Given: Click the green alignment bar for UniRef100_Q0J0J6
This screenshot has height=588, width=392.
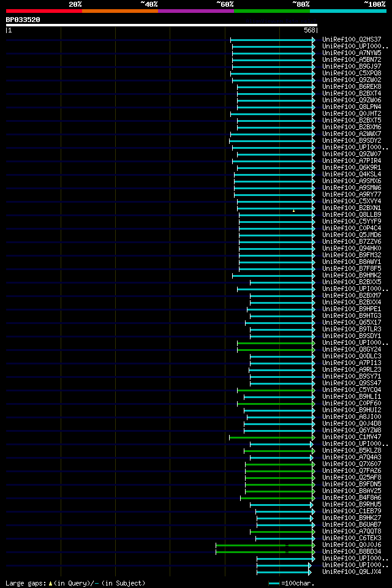Looking at the screenshot, I should click(266, 545).
